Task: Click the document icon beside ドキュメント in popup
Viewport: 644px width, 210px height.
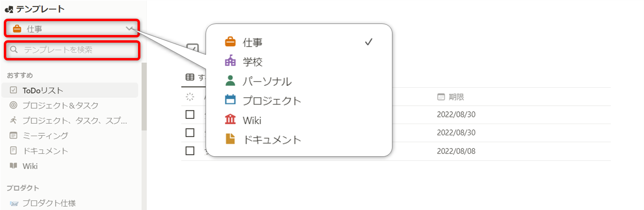Action: [x=230, y=140]
